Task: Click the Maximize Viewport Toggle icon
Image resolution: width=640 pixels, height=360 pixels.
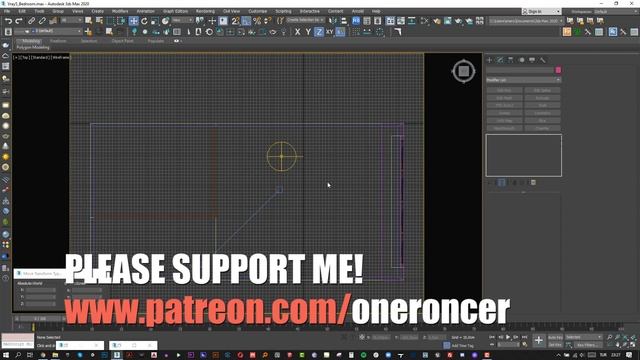Action: 633,345
